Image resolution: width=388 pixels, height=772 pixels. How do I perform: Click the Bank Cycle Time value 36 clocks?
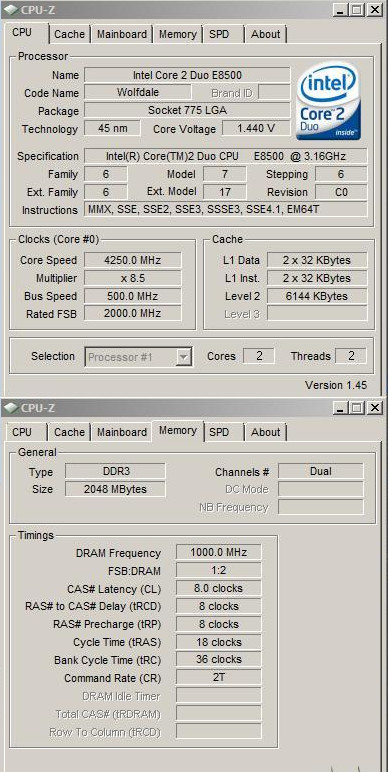coord(219,660)
